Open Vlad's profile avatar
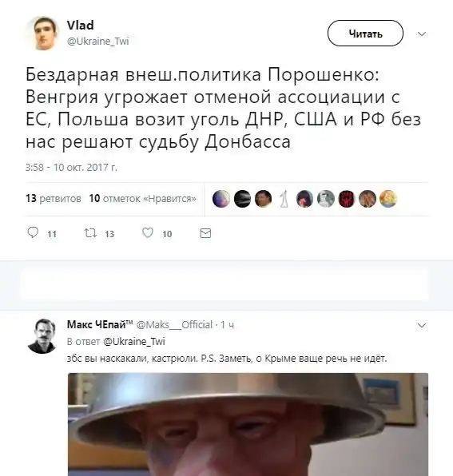453x476 pixels. tap(44, 34)
